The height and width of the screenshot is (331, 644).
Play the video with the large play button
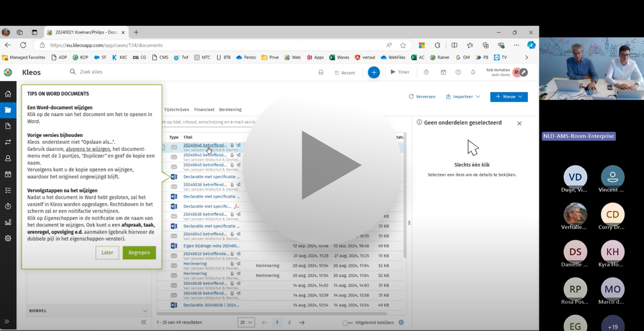[324, 165]
